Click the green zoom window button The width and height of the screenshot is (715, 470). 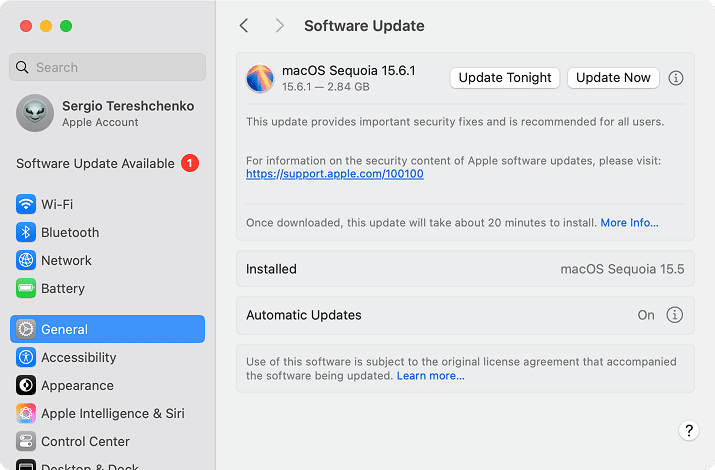66,26
